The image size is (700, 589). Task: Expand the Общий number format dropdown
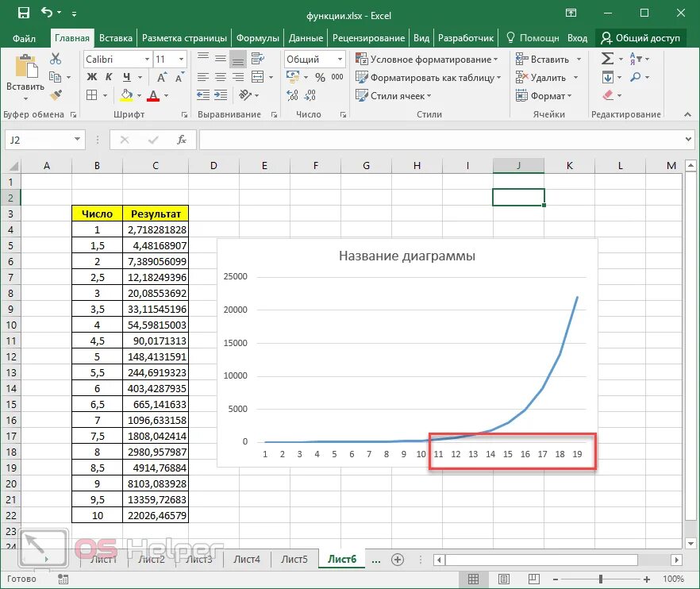340,59
